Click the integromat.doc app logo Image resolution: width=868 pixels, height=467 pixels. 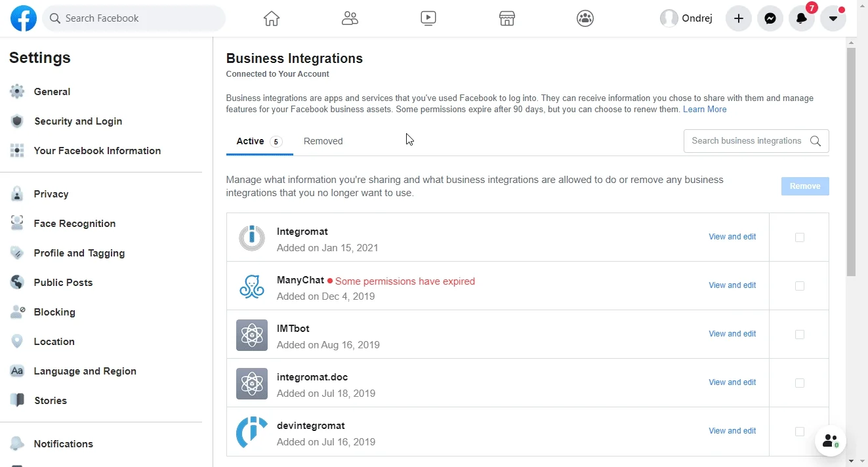252,384
